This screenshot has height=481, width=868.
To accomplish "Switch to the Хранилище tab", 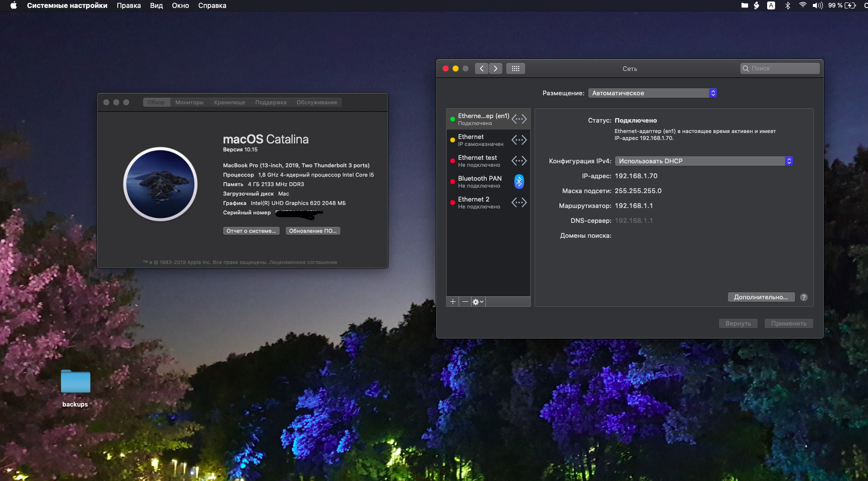I will click(230, 102).
